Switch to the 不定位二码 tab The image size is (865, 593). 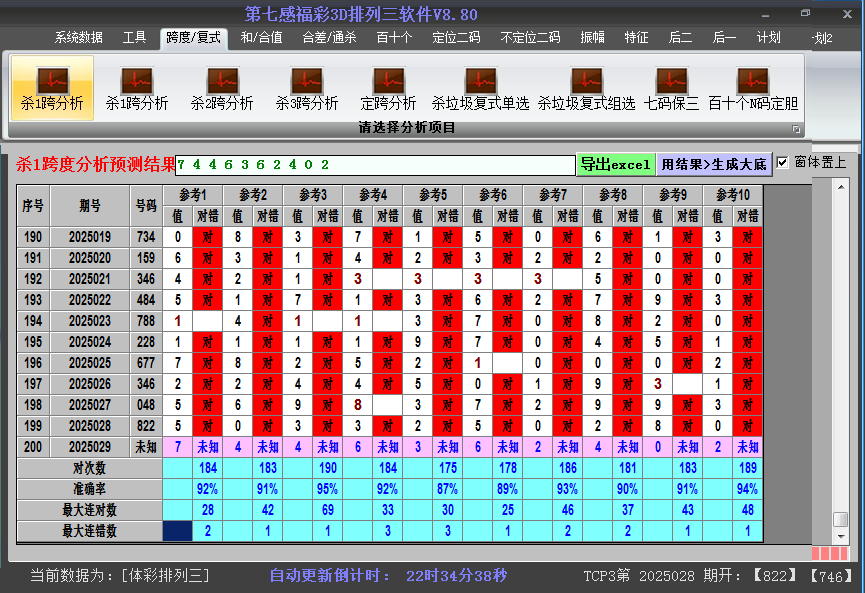(x=530, y=38)
